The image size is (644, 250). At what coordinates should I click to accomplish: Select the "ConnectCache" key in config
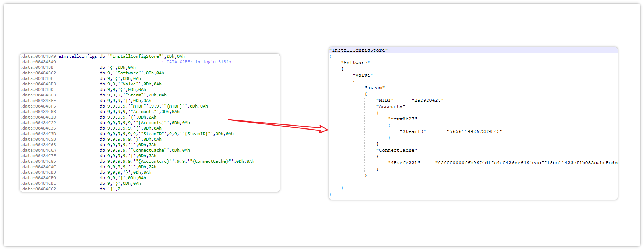pyautogui.click(x=396, y=150)
